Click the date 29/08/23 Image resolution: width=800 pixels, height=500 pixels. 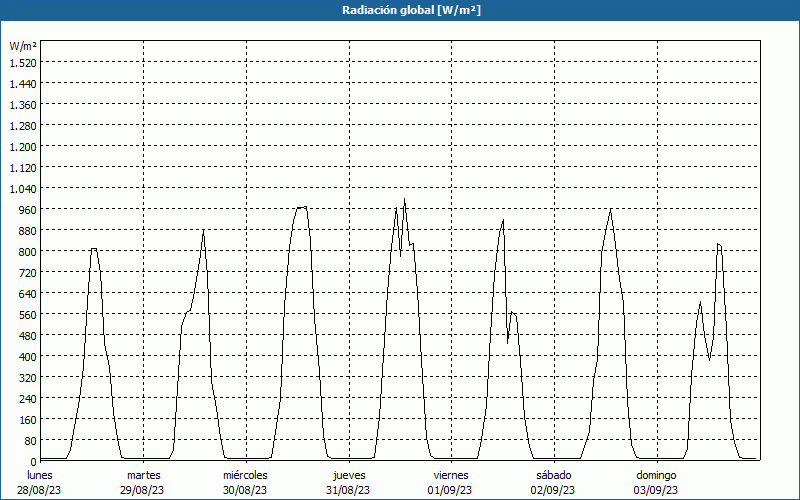[142, 490]
